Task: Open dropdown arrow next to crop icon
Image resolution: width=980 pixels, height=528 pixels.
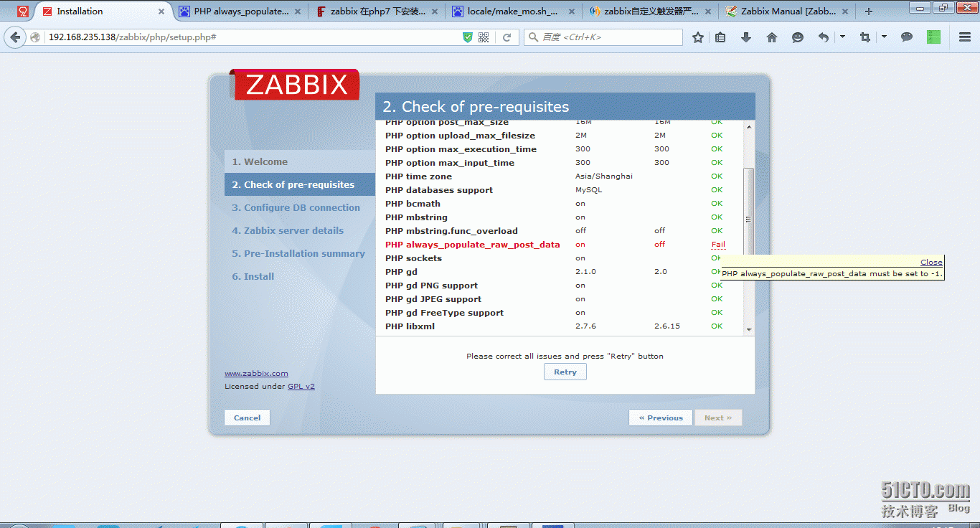Action: (x=884, y=37)
